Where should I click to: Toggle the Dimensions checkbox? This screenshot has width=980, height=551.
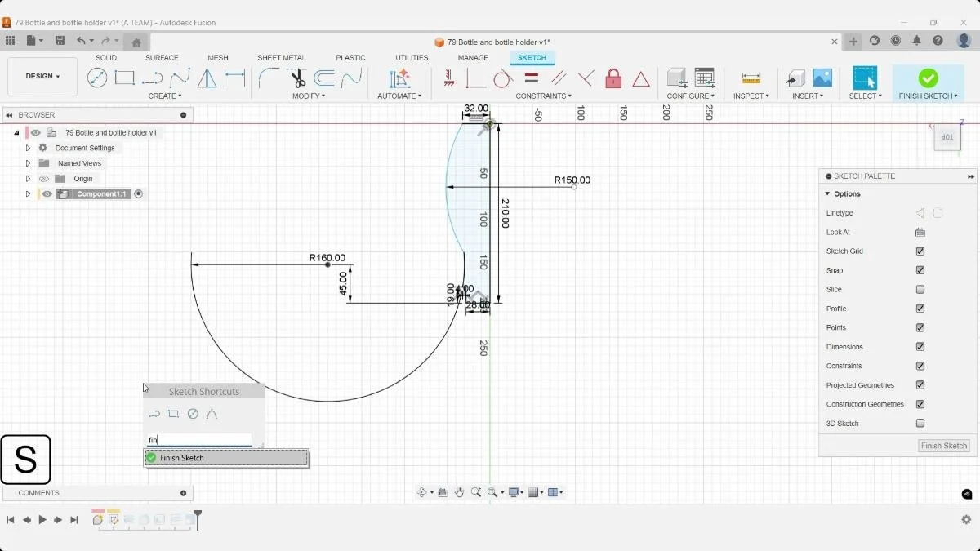[920, 347]
